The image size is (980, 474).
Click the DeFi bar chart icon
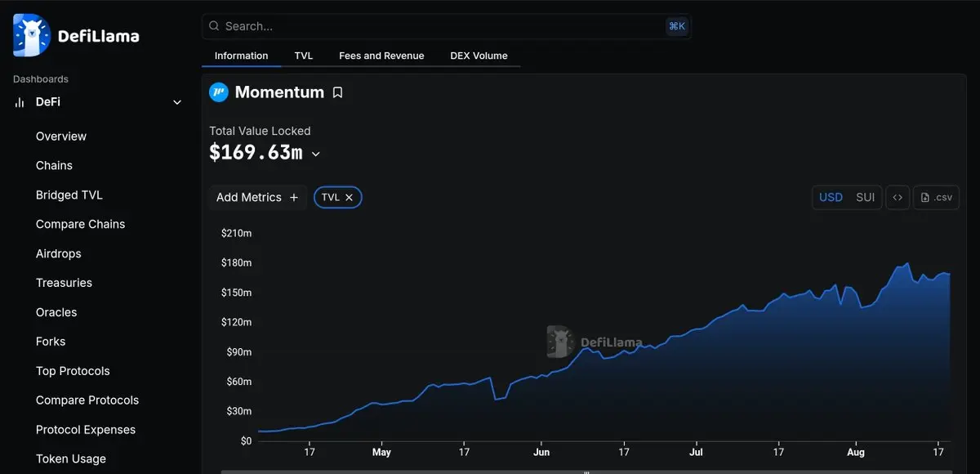tap(20, 102)
